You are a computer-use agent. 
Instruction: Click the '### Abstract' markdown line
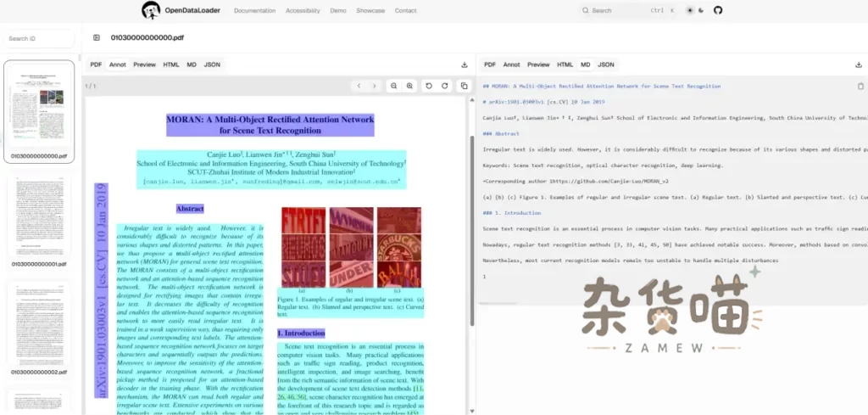(x=499, y=133)
